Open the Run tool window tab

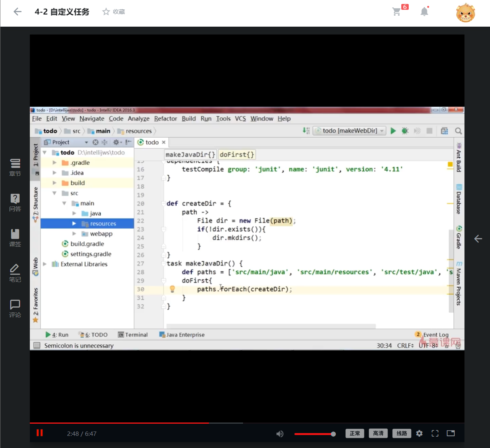tap(57, 335)
